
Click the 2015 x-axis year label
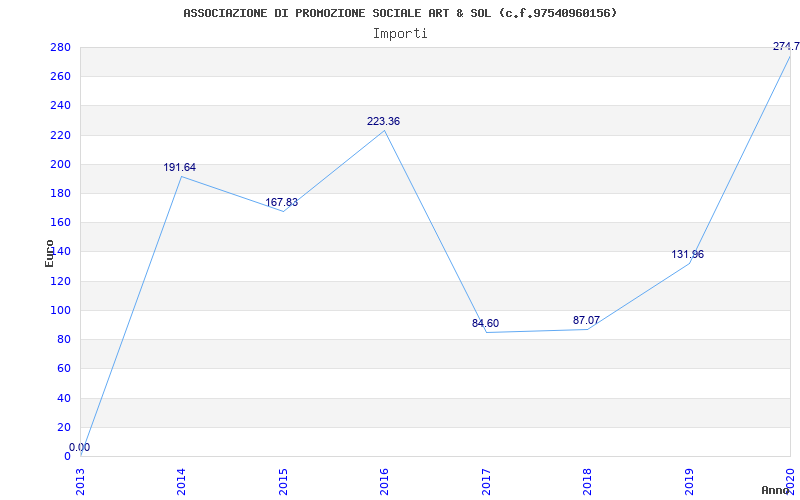(283, 482)
